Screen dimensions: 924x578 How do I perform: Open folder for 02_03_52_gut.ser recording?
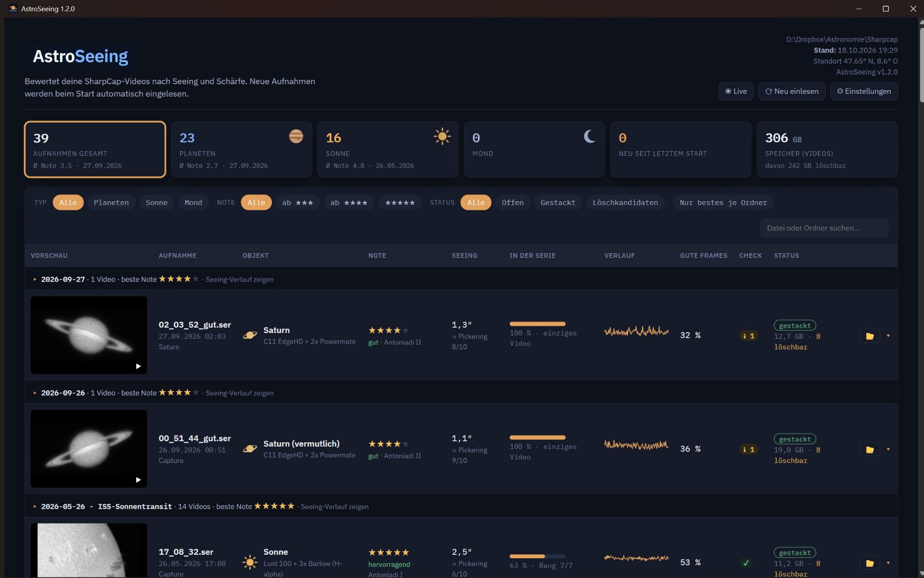click(869, 336)
